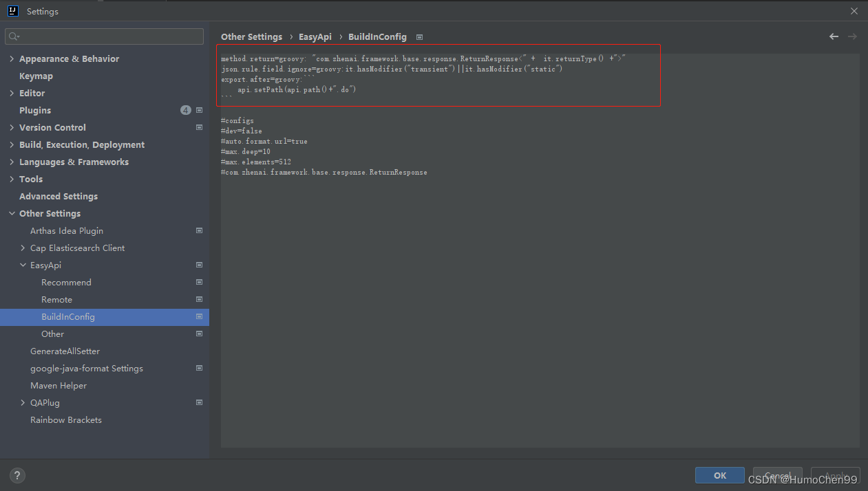This screenshot has height=491, width=868.
Task: Expand Cap Elasticsearch Client node
Action: coord(23,248)
